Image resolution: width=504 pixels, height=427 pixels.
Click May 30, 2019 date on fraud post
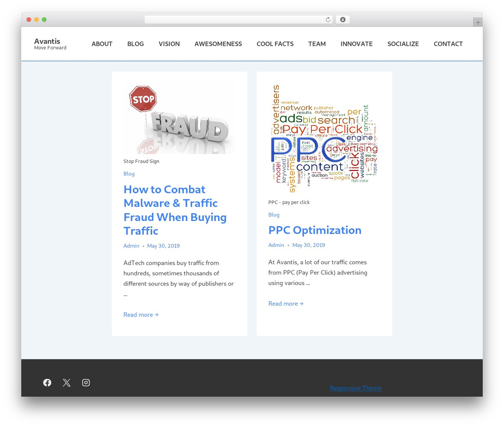163,246
